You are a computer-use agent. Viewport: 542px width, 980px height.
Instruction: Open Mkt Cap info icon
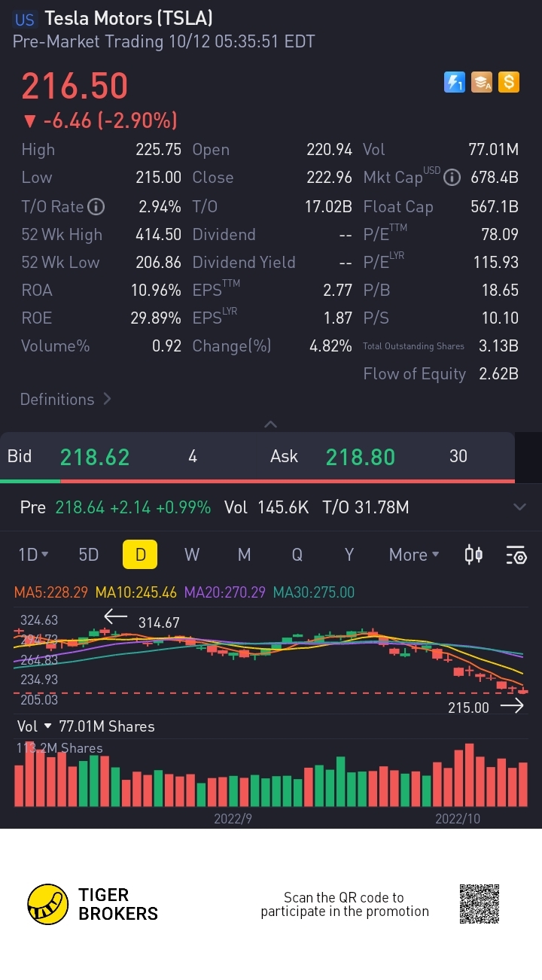[452, 178]
